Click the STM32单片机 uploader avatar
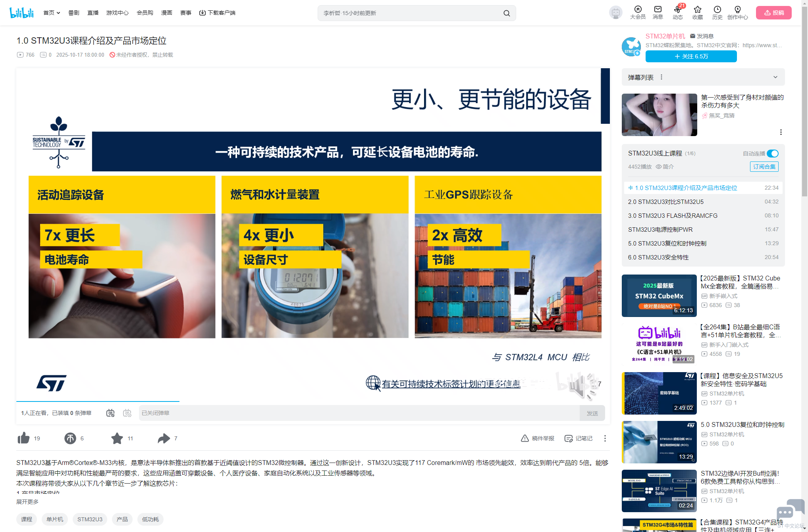The image size is (808, 532). point(631,46)
